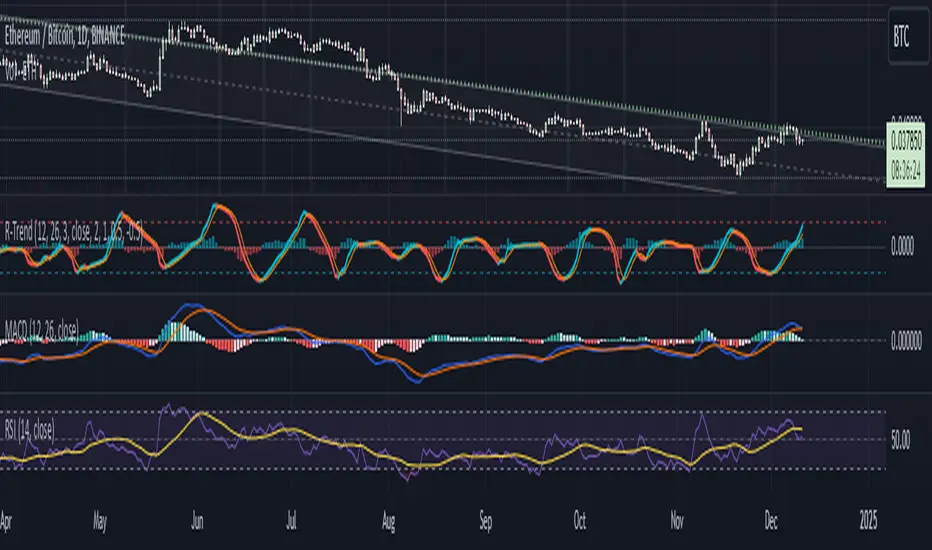Click the Aug label on time axis
This screenshot has height=550, width=932.
coord(390,520)
